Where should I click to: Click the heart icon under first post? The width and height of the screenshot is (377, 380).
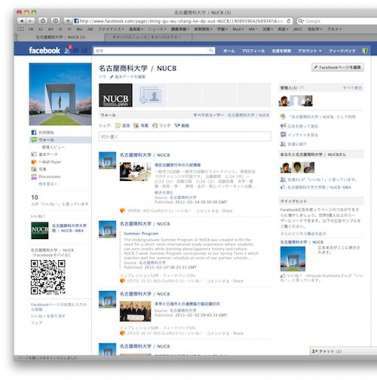pos(123,210)
